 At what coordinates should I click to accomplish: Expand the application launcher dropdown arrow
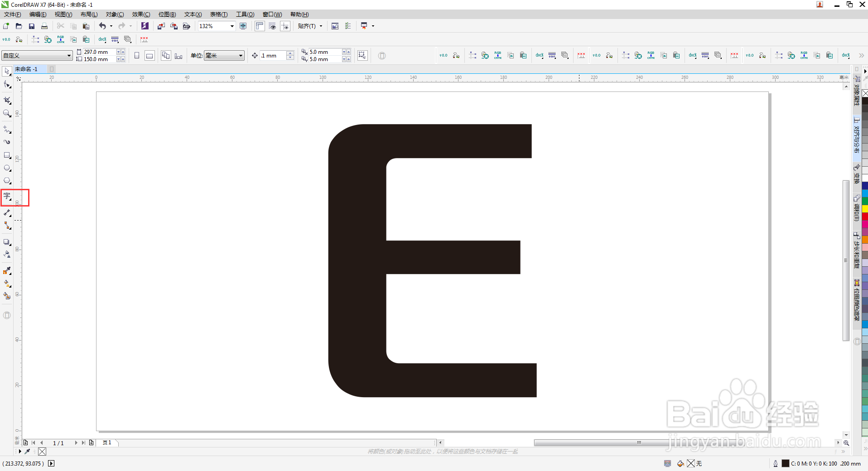click(x=373, y=26)
